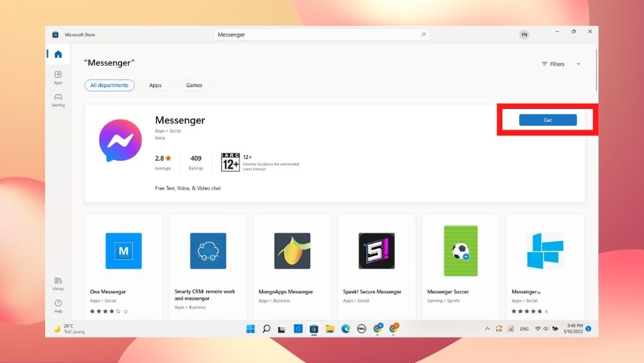Switch to the Apps filter tab
Image resolution: width=644 pixels, height=363 pixels.
155,85
